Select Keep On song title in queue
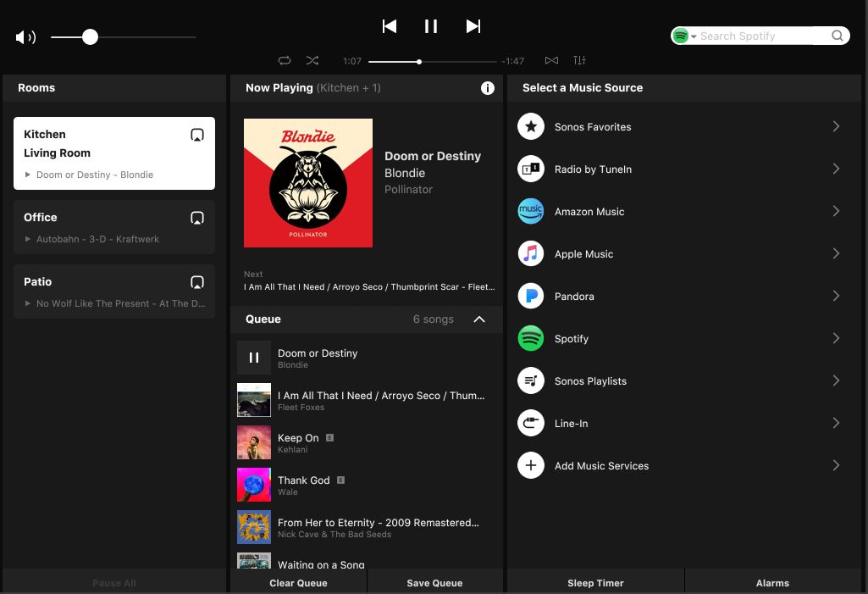The height and width of the screenshot is (594, 868). coord(298,438)
